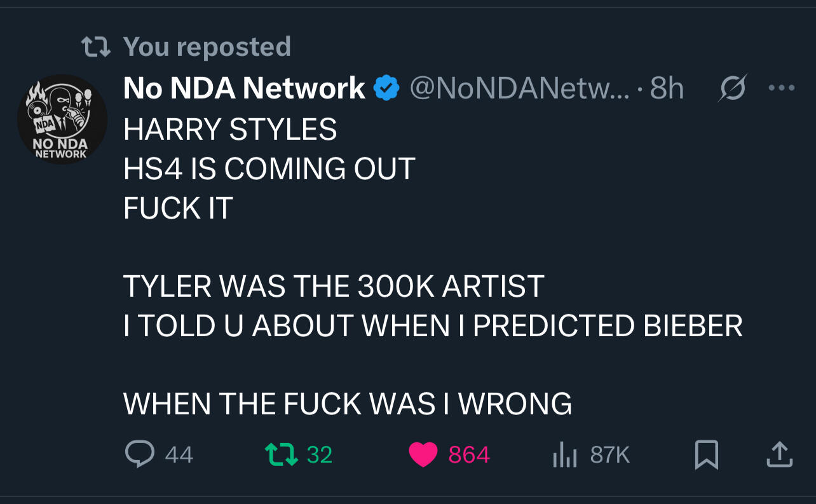The width and height of the screenshot is (816, 504).
Task: Click the blue verified badge
Action: click(x=386, y=88)
